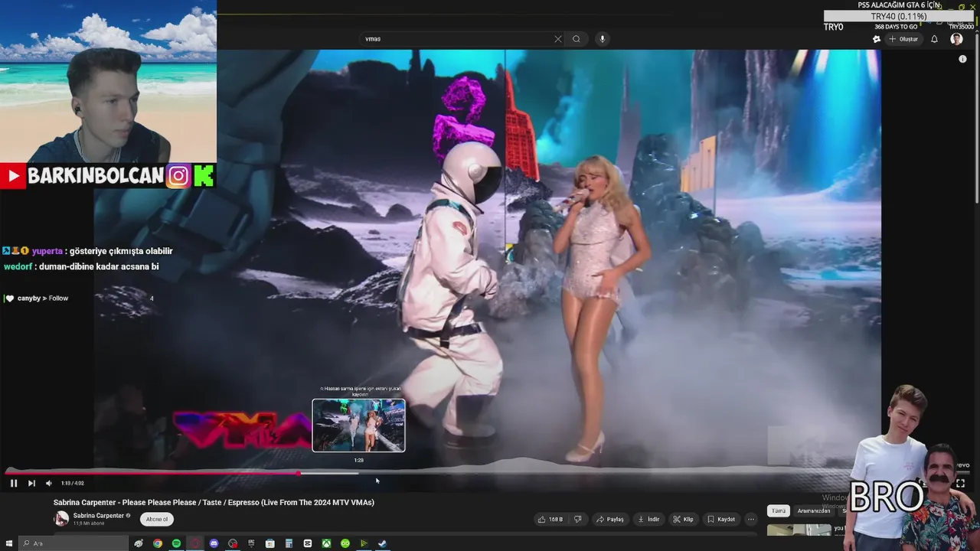Image resolution: width=980 pixels, height=551 pixels.
Task: Open Windows Start menu
Action: click(8, 543)
